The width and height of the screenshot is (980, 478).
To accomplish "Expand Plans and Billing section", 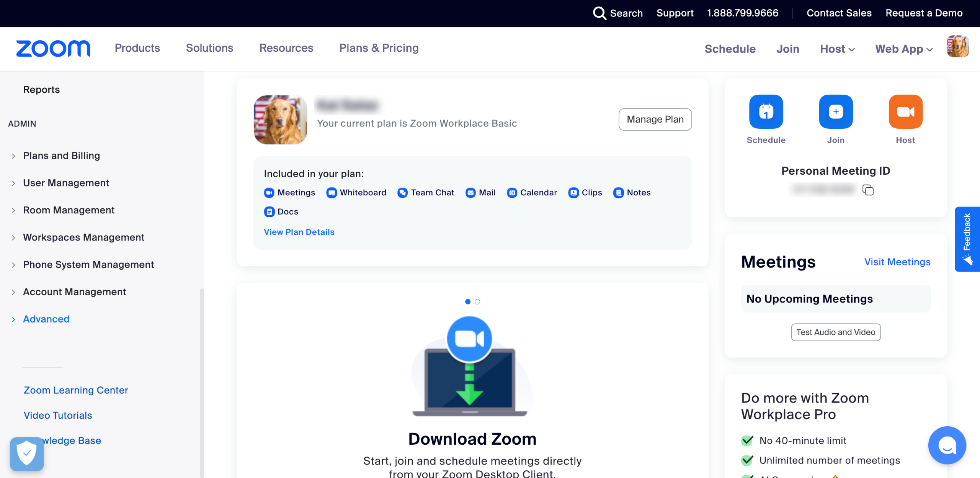I will pos(61,156).
